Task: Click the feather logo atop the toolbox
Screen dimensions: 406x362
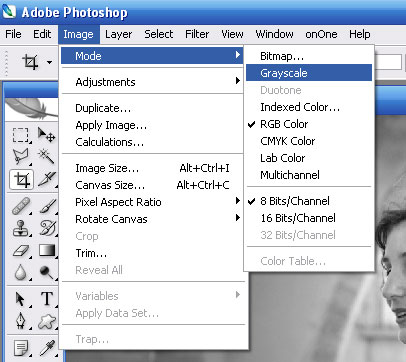Action: [x=32, y=109]
